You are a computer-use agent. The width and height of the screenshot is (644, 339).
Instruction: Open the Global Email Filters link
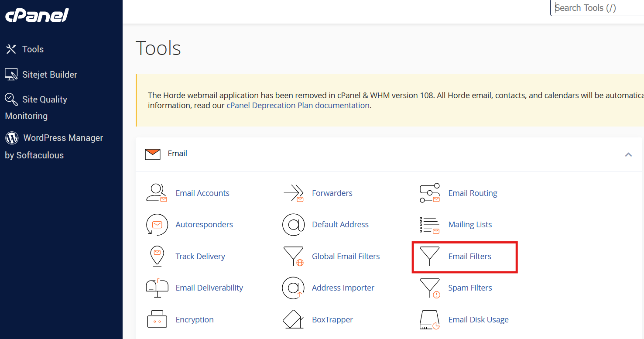346,256
